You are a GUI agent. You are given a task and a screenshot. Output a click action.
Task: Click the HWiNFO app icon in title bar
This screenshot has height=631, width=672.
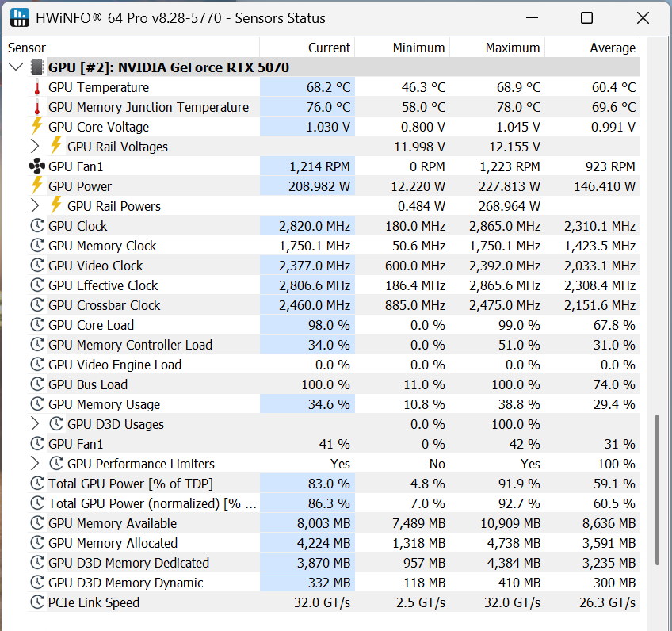(21, 17)
